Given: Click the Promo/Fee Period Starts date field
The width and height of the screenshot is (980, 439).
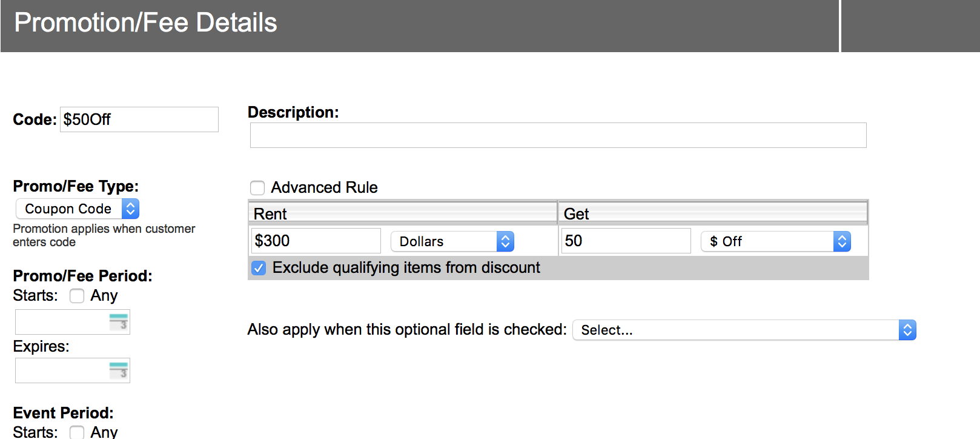Looking at the screenshot, I should [73, 322].
